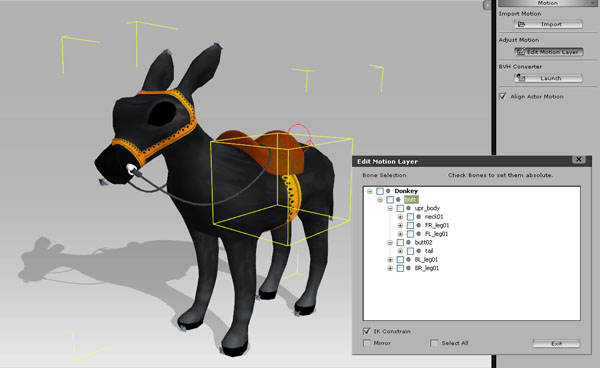Viewport: 600px width, 368px height.
Task: Check the BL_leg01 bone checkbox
Action: pos(400,260)
